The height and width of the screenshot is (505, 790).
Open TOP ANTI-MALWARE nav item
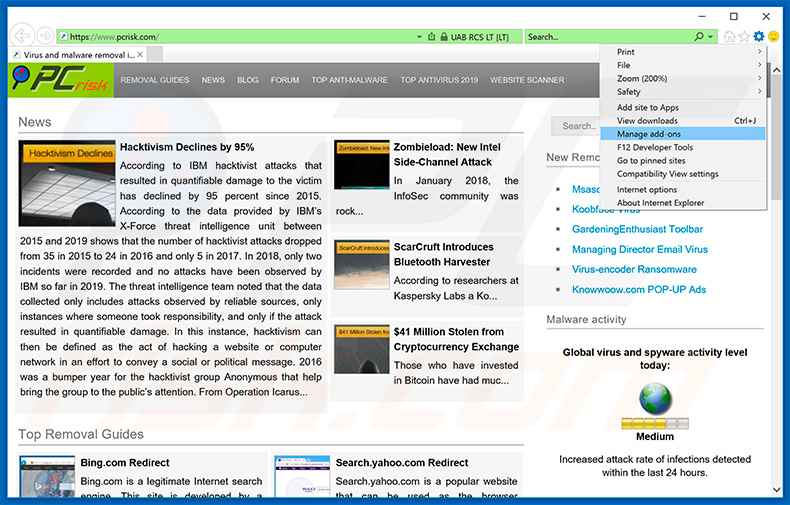349,80
